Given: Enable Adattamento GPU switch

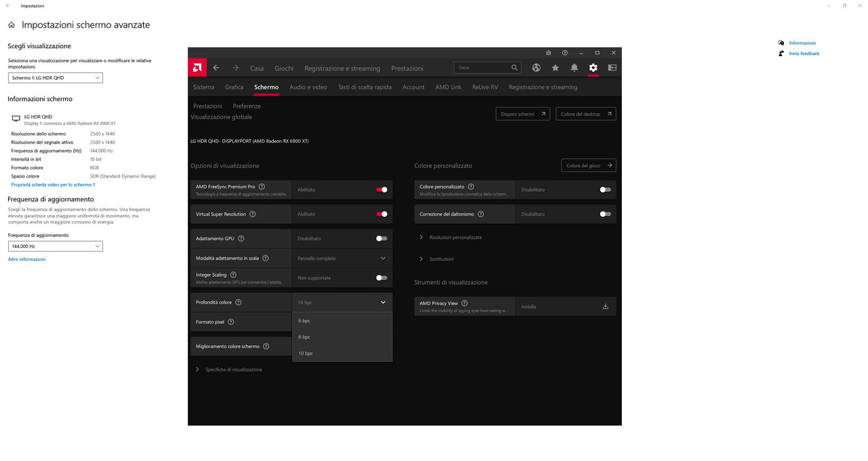Looking at the screenshot, I should 382,239.
